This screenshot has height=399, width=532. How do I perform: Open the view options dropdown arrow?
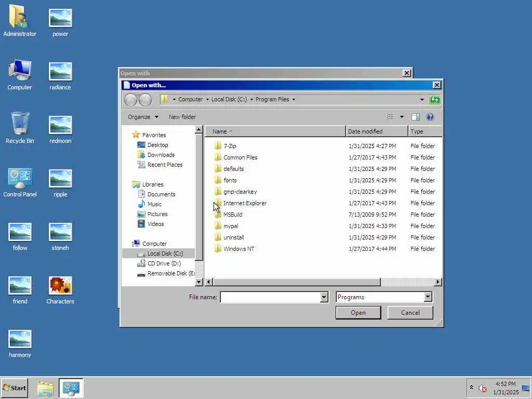click(402, 117)
